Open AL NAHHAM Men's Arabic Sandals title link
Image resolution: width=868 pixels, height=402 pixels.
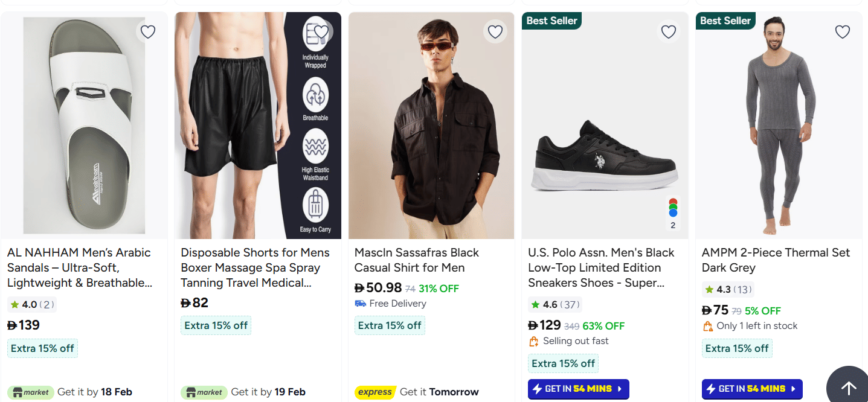coord(79,267)
